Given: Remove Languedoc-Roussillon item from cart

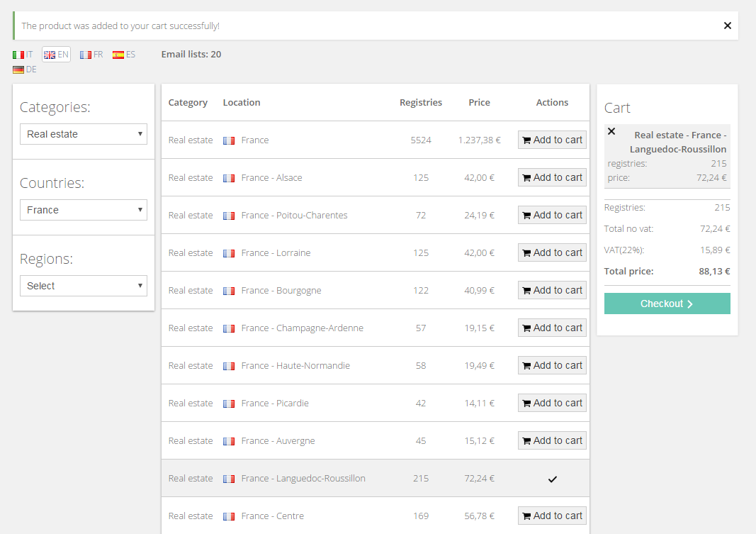Looking at the screenshot, I should [611, 131].
